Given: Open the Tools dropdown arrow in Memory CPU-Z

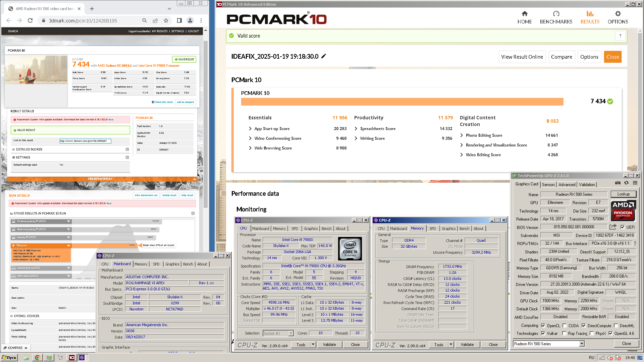Looking at the screenshot, I should coord(451,345).
